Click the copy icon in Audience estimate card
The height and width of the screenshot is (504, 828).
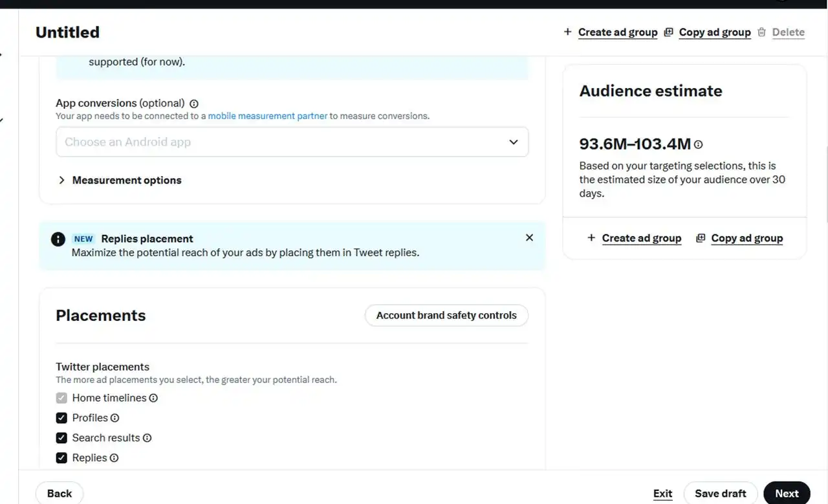pos(700,238)
